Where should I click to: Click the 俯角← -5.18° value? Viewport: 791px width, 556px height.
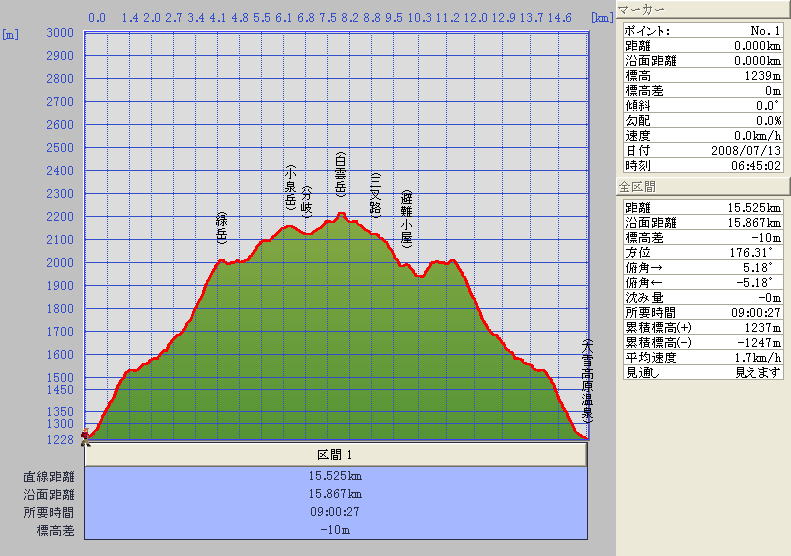click(754, 283)
